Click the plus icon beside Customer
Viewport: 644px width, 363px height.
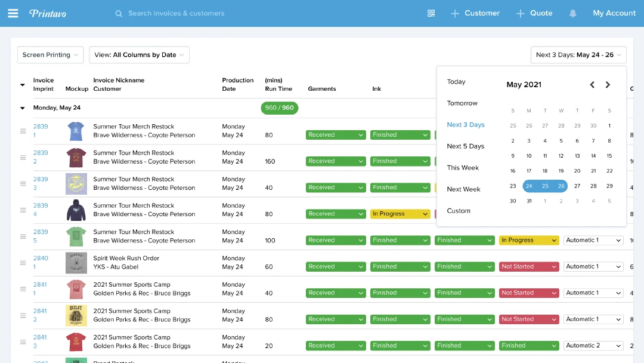[x=454, y=14]
